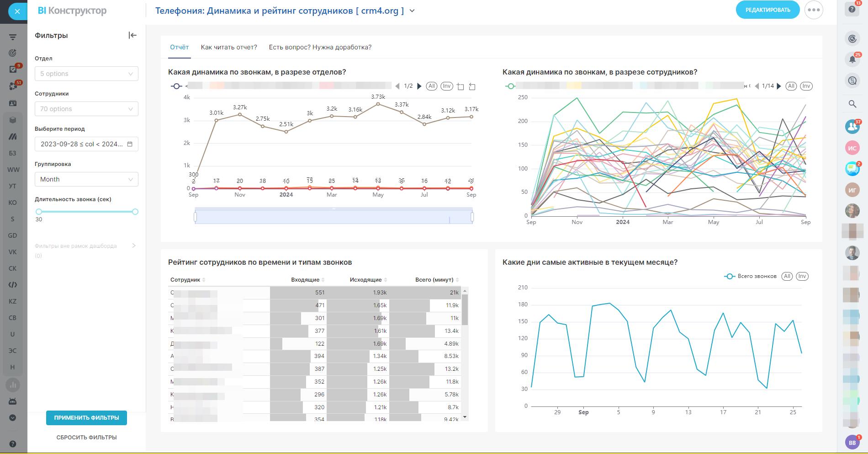
Task: Click the help question mark icon top right
Action: [x=852, y=10]
